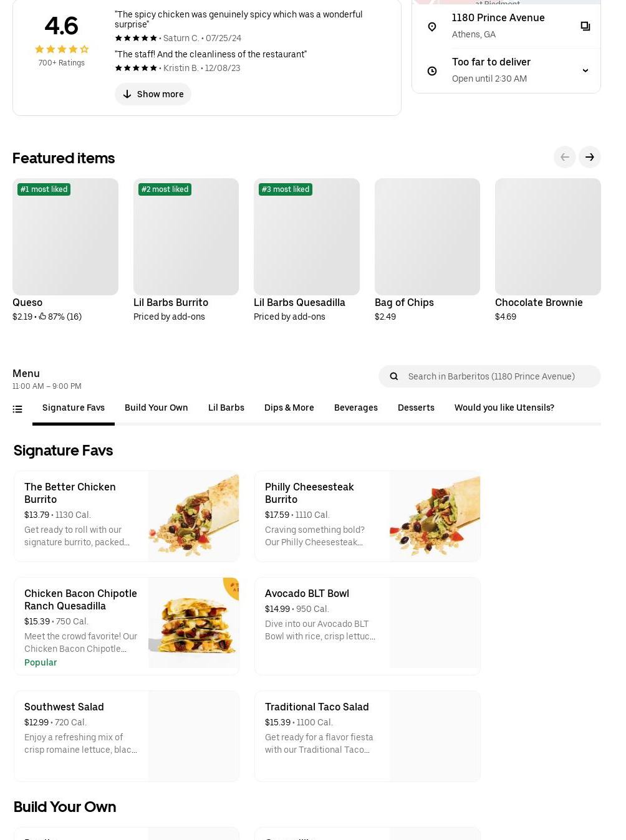626x840 pixels.
Task: Click the location pin icon
Action: [x=431, y=27]
